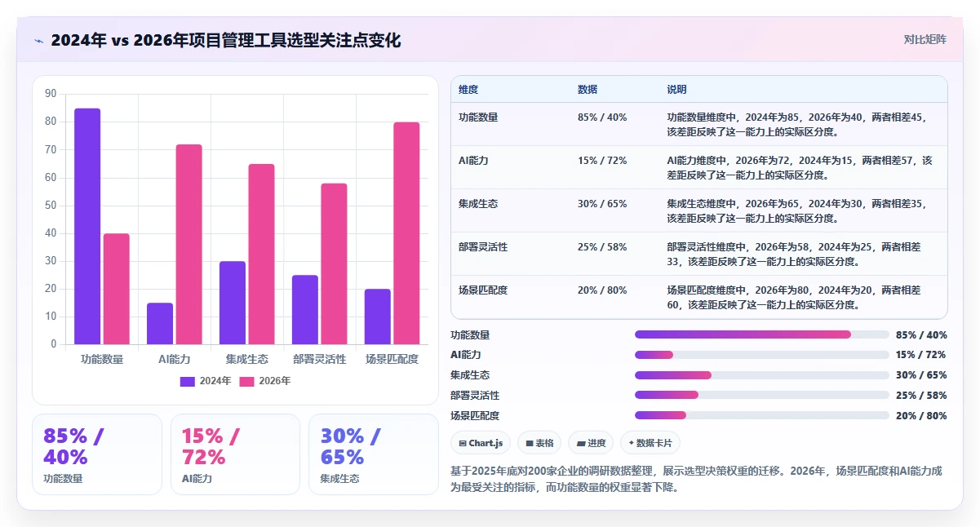
Task: Toggle the 2026年 legend swatch
Action: (x=247, y=381)
